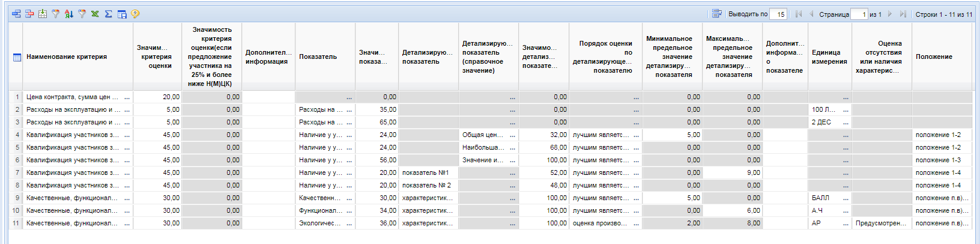980x244 pixels.
Task: Export the table to Excel
Action: [95, 14]
